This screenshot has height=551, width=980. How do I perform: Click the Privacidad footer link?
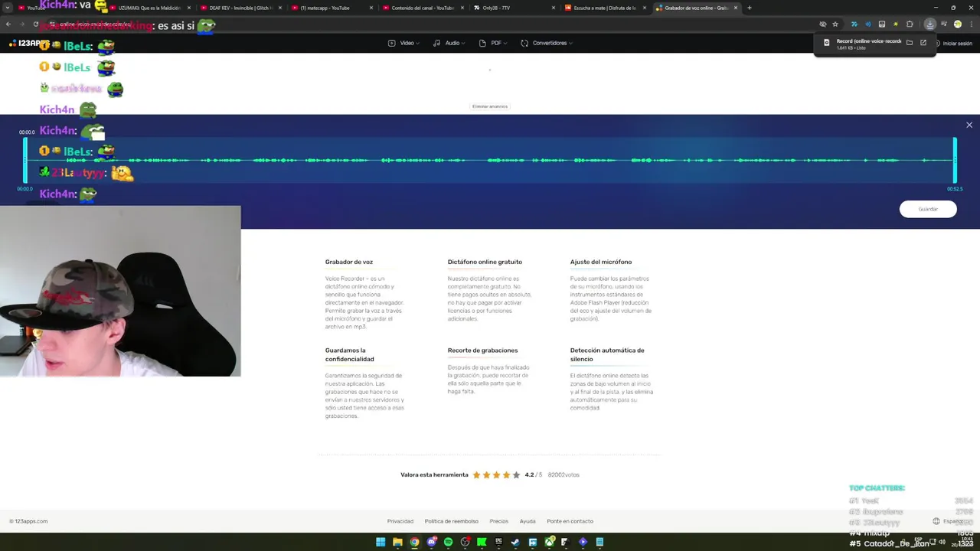(x=400, y=521)
